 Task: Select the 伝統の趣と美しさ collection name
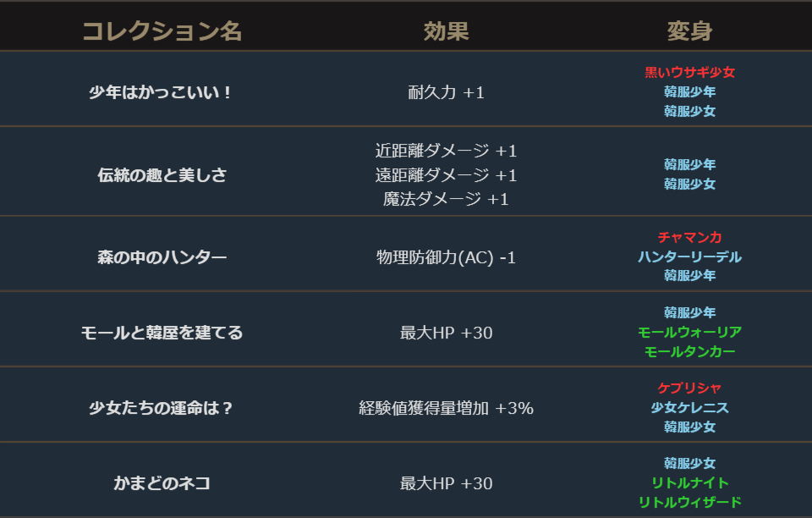162,175
